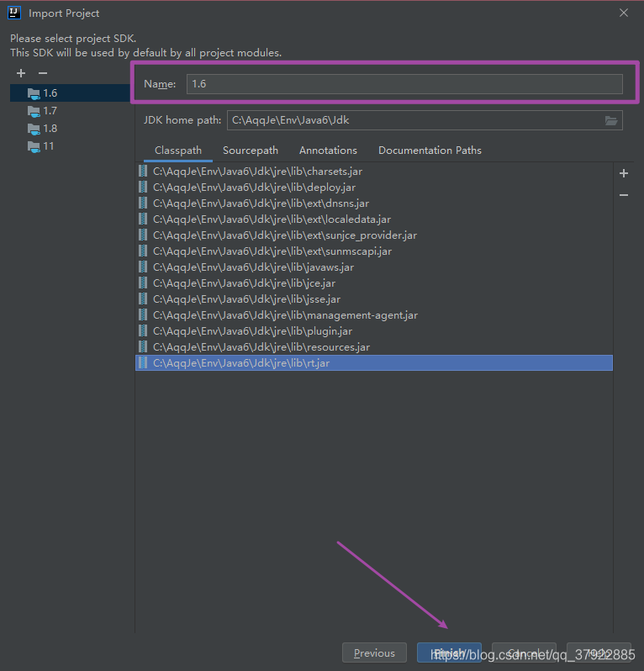This screenshot has height=671, width=644.
Task: Click the Name input field
Action: (x=404, y=84)
